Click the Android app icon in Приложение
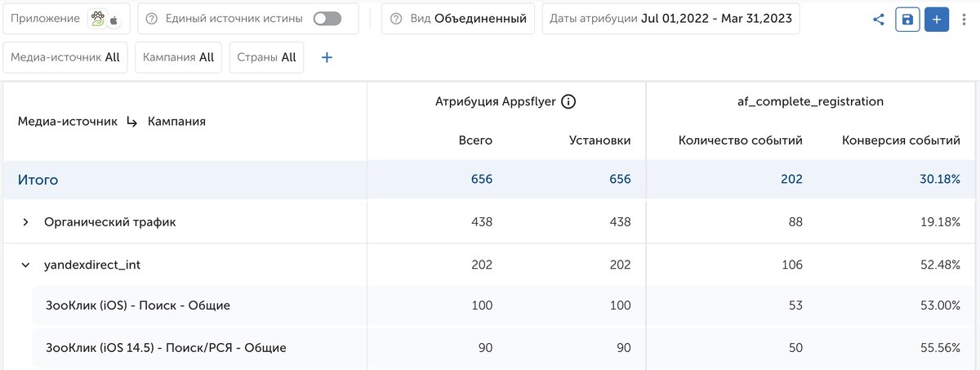980x370 pixels. click(x=97, y=18)
